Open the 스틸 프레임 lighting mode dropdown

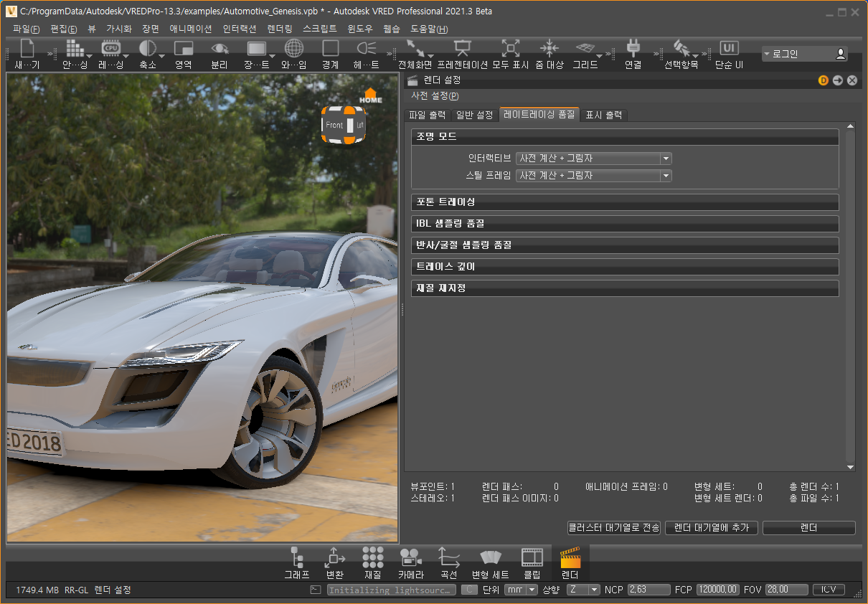tap(594, 176)
